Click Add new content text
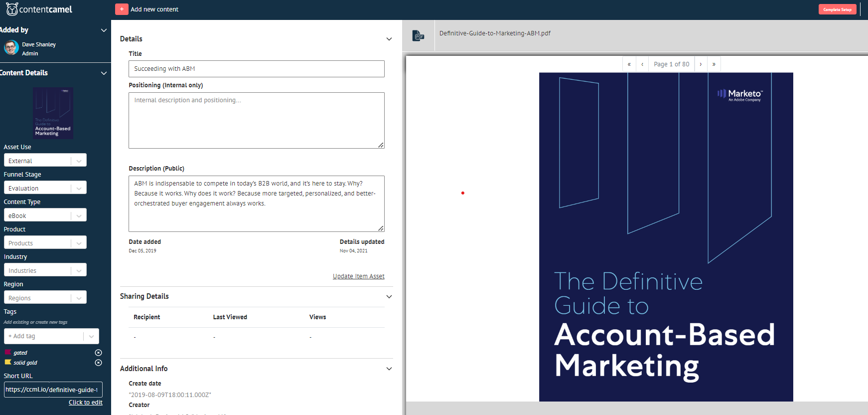Image resolution: width=868 pixels, height=415 pixels. point(154,9)
